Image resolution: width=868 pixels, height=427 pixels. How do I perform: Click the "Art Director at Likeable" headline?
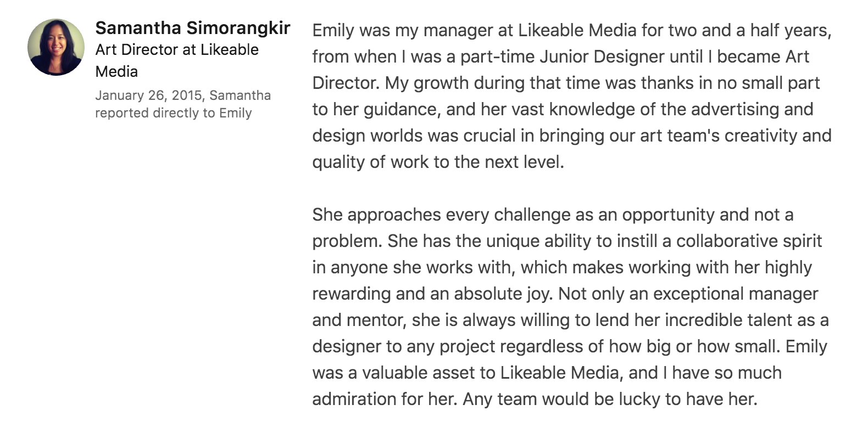click(176, 50)
